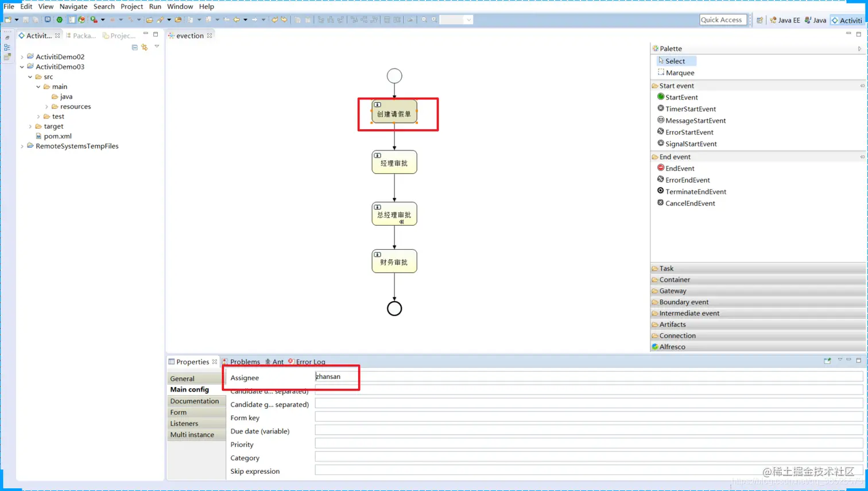This screenshot has width=868, height=491.
Task: Click Link with Editor icon
Action: click(x=145, y=47)
